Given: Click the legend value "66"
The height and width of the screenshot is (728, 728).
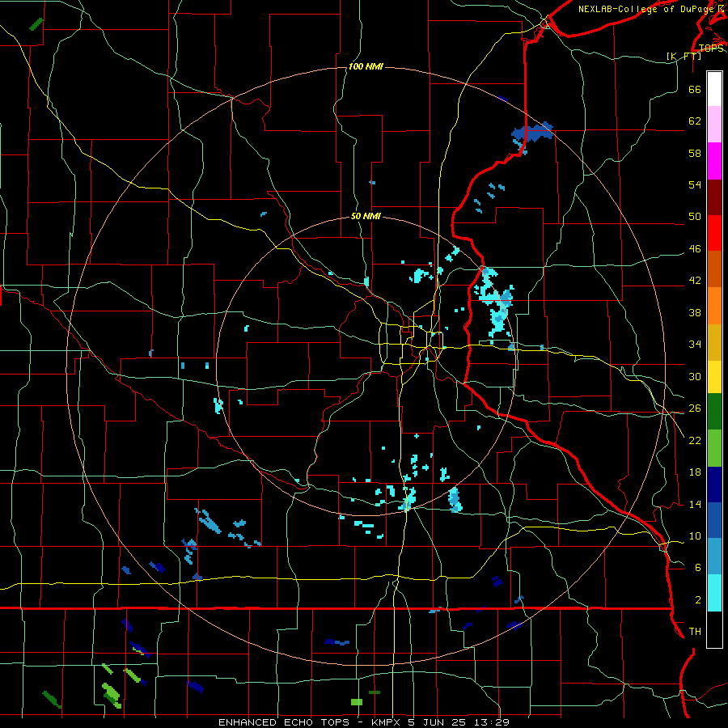Looking at the screenshot, I should tap(695, 89).
